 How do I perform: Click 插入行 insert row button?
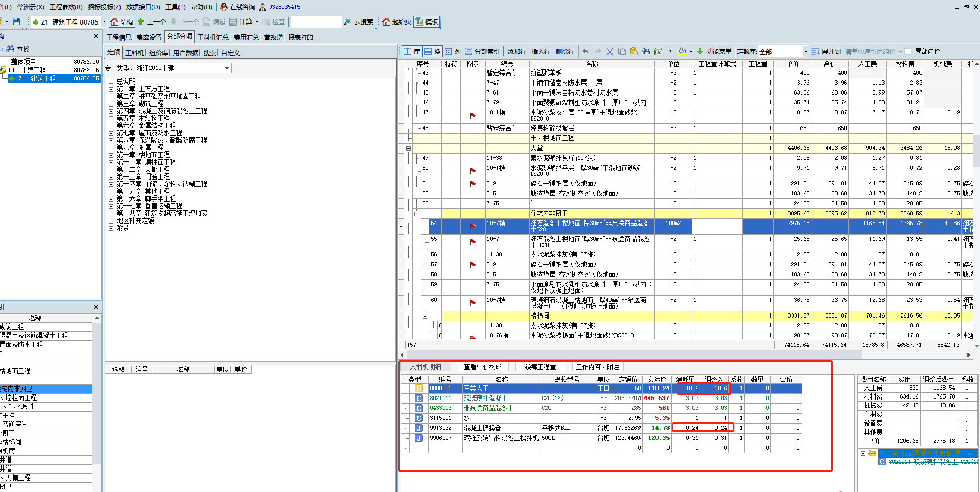coord(541,51)
